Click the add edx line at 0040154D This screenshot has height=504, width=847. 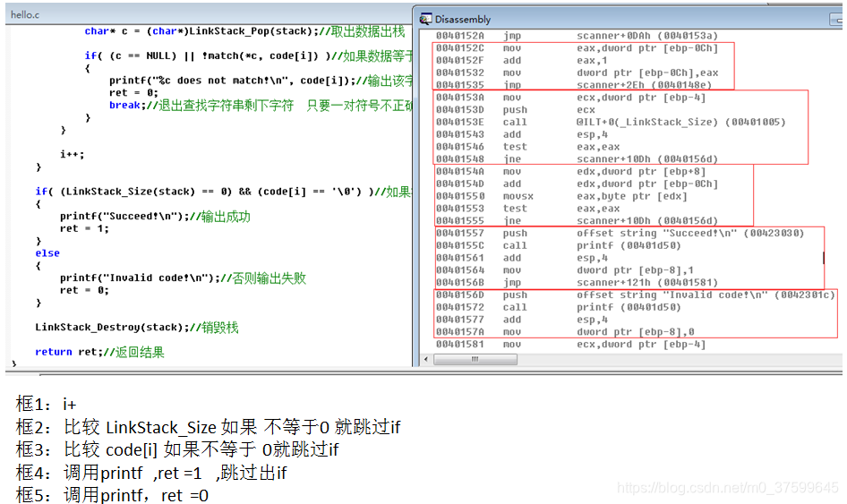pos(577,184)
